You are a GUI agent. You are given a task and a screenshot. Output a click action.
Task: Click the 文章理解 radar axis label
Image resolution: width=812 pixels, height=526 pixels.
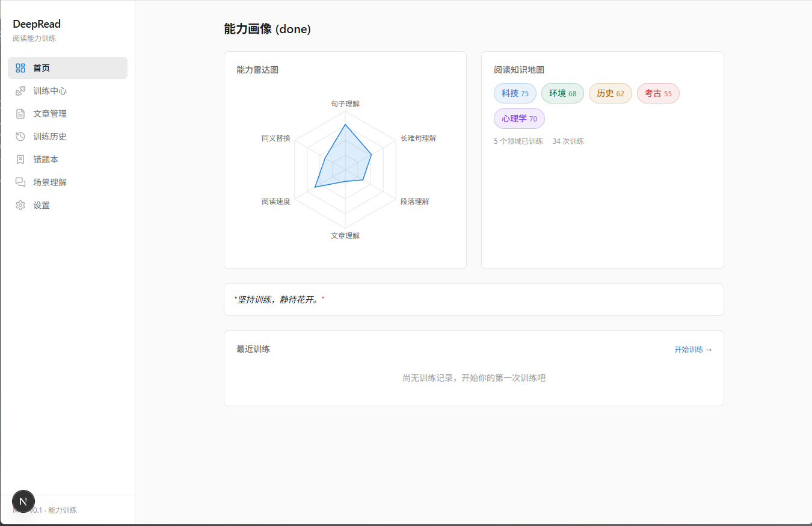pyautogui.click(x=345, y=235)
